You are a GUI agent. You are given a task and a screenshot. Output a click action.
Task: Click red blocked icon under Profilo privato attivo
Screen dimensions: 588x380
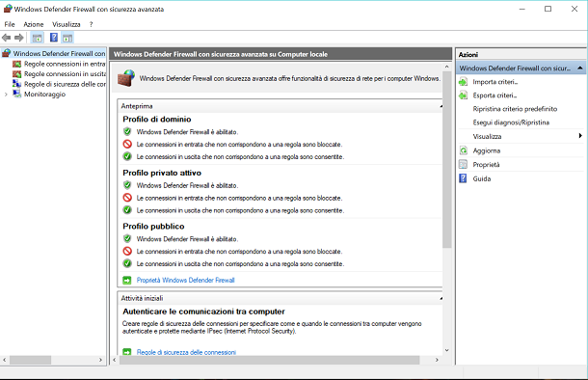coord(127,198)
